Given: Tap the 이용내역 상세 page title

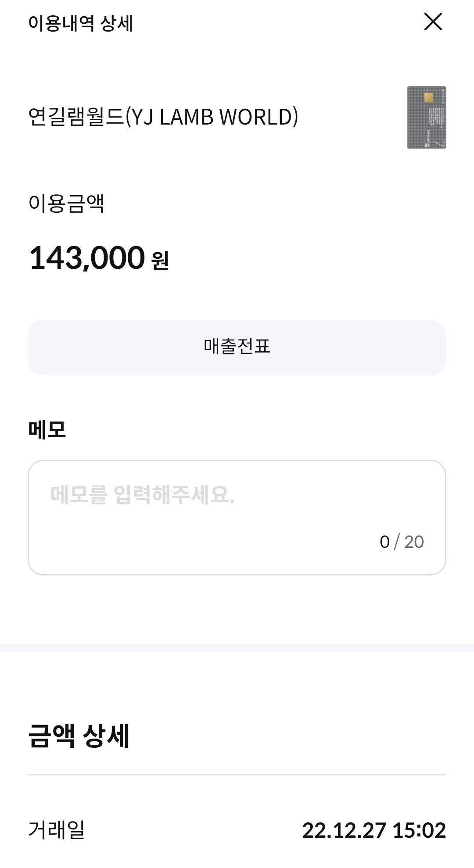Looking at the screenshot, I should pyautogui.click(x=80, y=23).
